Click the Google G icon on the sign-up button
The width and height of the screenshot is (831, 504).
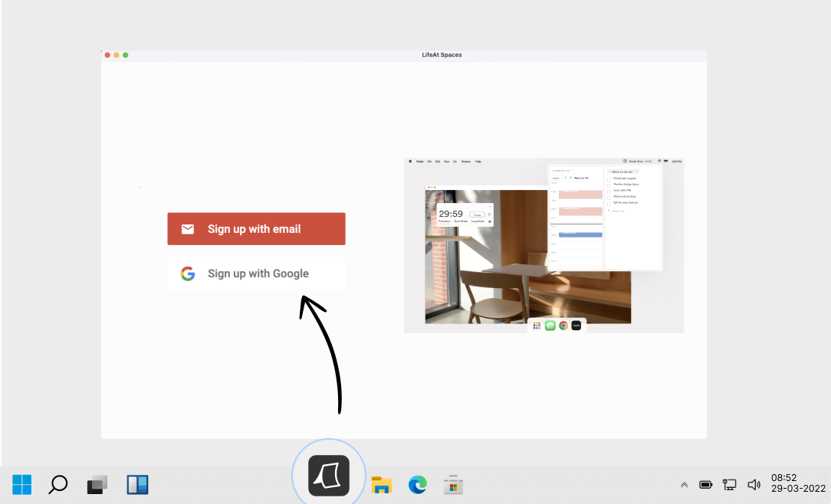point(187,273)
